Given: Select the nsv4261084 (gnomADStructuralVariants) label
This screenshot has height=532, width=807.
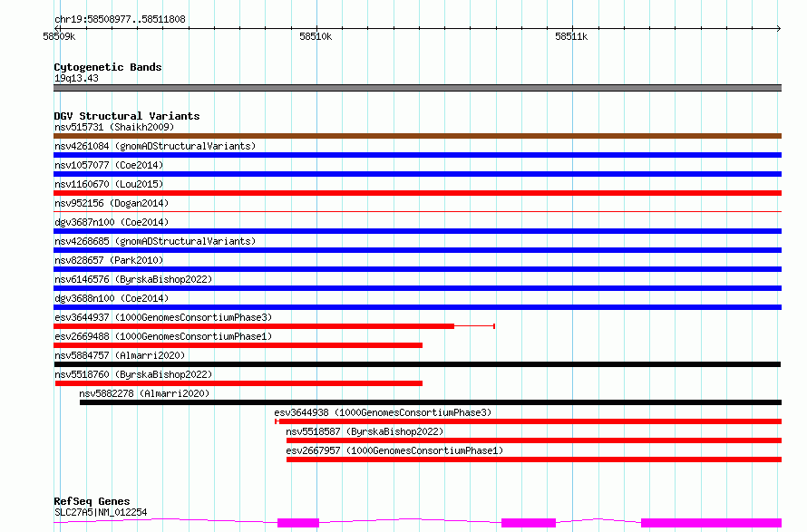Looking at the screenshot, I should pos(155,146).
